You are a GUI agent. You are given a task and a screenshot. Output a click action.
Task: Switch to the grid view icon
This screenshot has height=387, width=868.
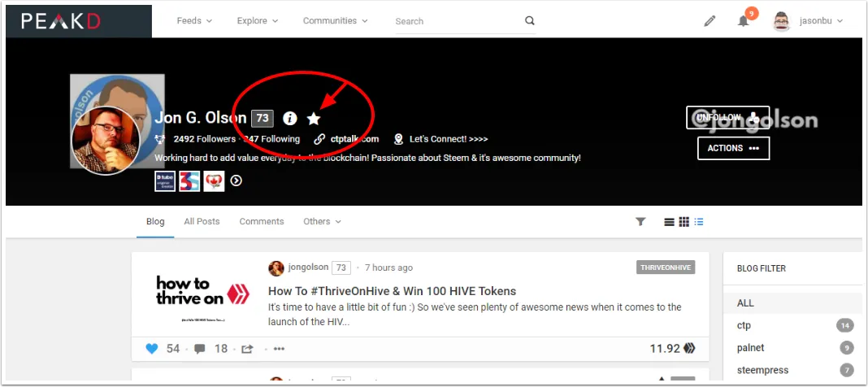coord(684,221)
